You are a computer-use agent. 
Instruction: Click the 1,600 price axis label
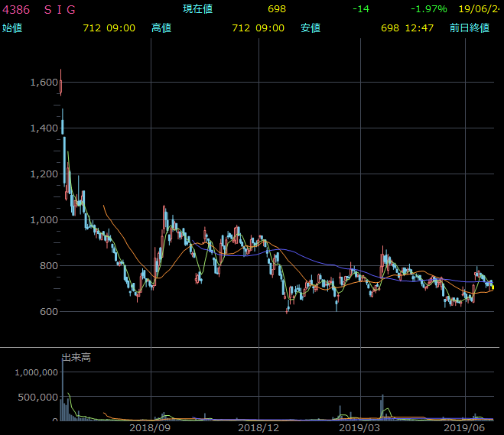tap(44, 82)
